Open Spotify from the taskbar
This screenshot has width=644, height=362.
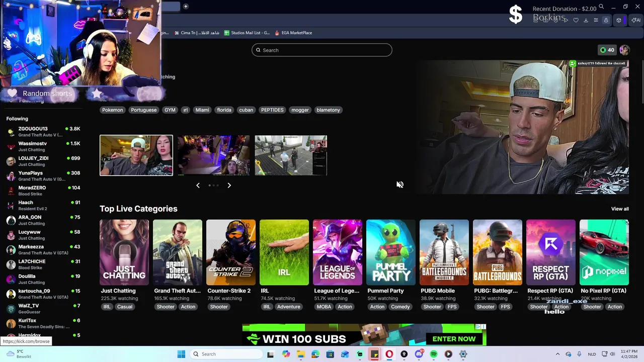[434, 354]
